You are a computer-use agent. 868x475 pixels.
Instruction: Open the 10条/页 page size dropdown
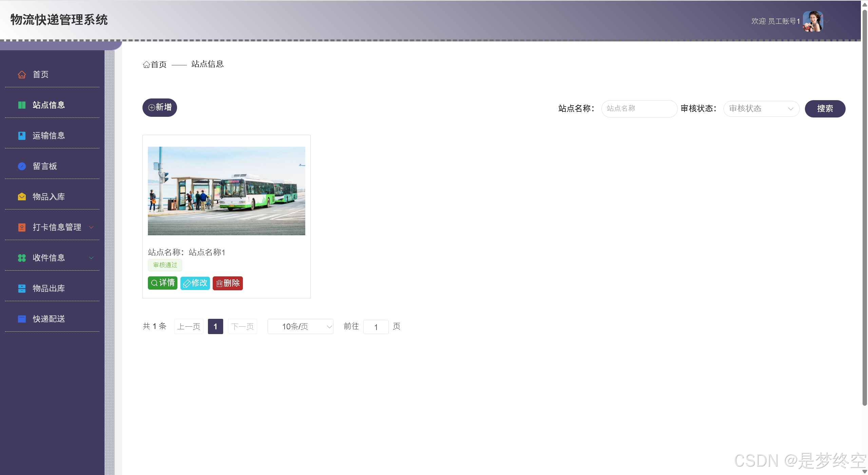(300, 327)
